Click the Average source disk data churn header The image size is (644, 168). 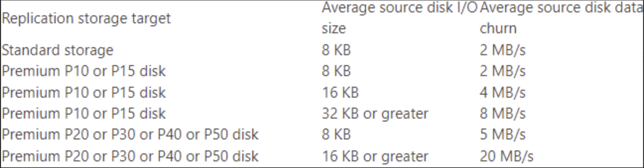click(561, 18)
